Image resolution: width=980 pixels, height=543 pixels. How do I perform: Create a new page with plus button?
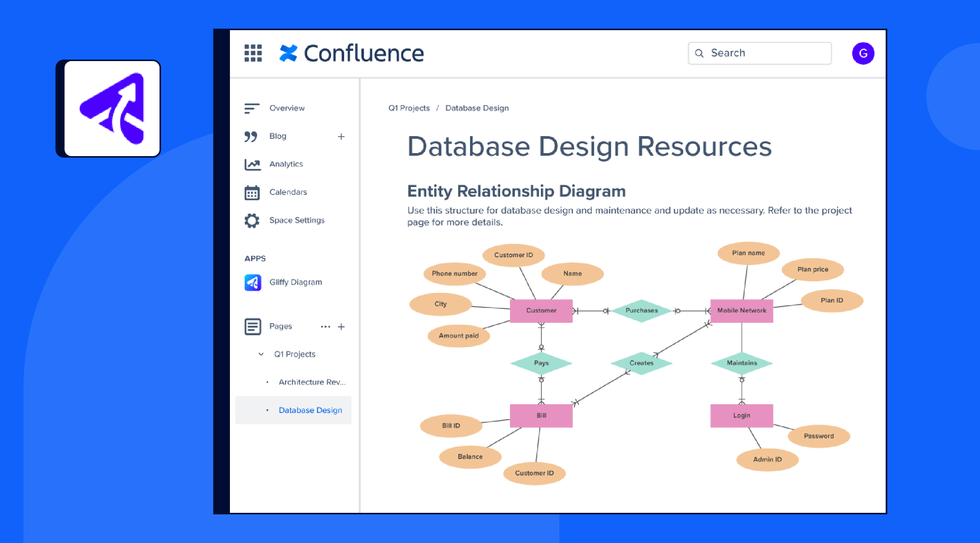(341, 327)
